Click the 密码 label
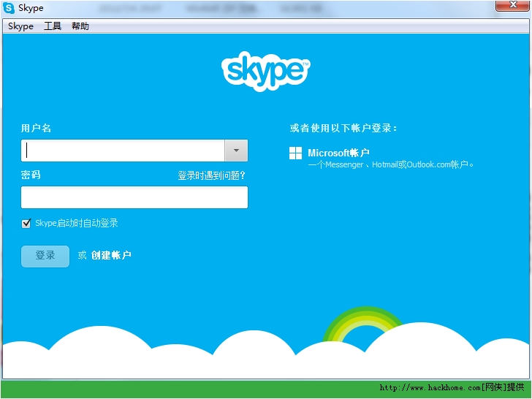The width and height of the screenshot is (532, 399). pos(31,175)
